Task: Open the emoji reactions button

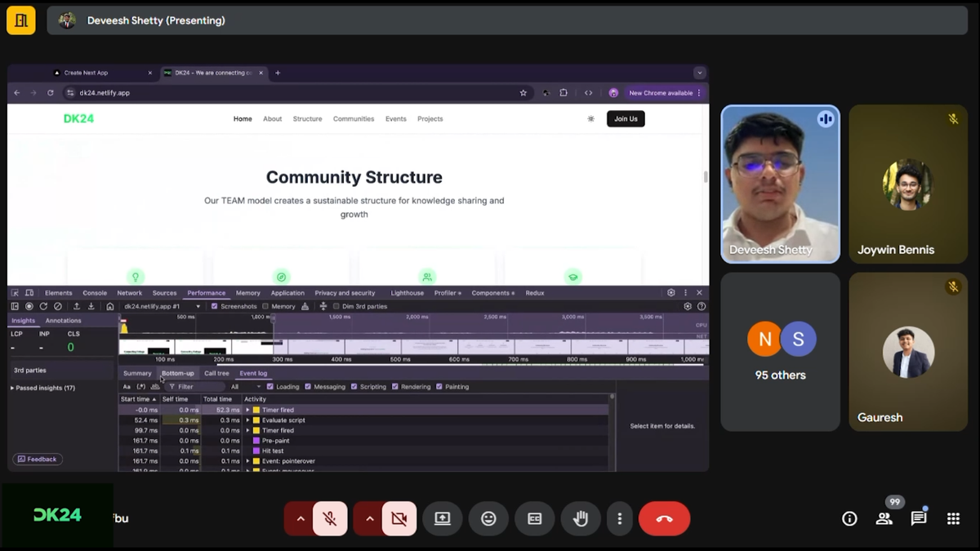Action: click(488, 518)
